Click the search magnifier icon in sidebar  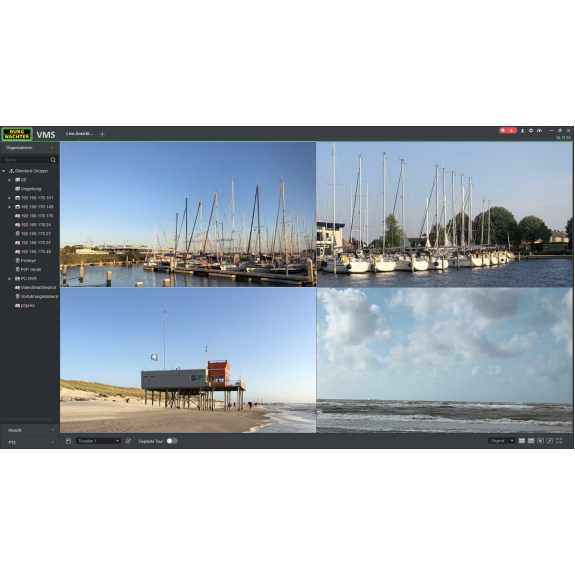coord(53,160)
